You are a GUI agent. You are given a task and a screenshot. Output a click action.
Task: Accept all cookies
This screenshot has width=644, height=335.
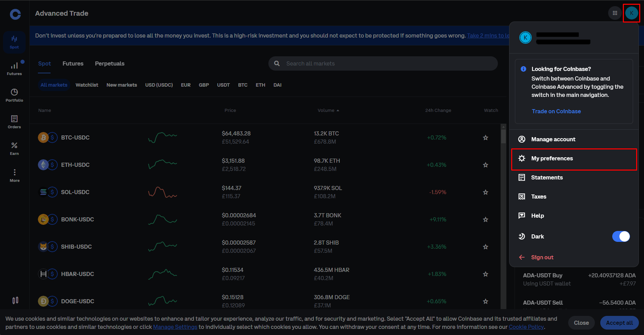coord(619,323)
